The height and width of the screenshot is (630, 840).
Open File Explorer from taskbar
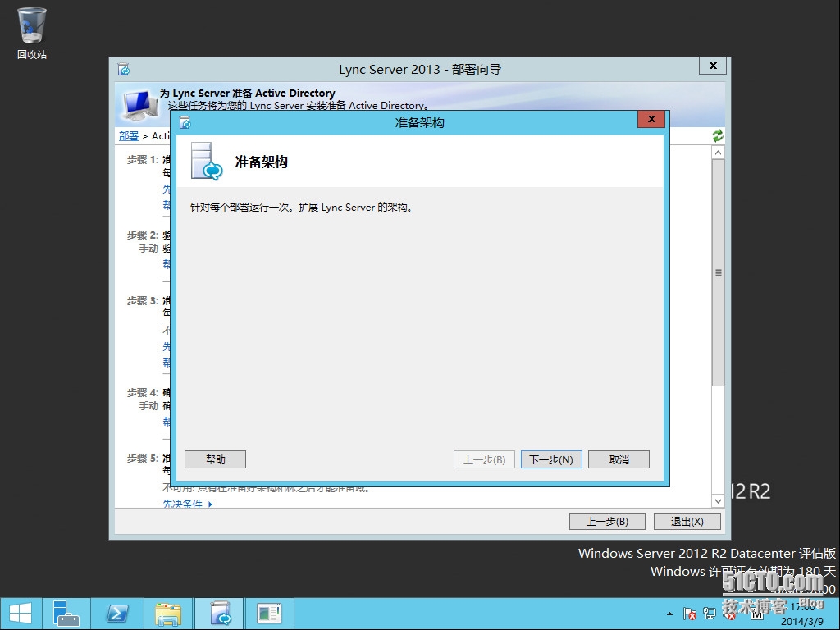coord(168,614)
